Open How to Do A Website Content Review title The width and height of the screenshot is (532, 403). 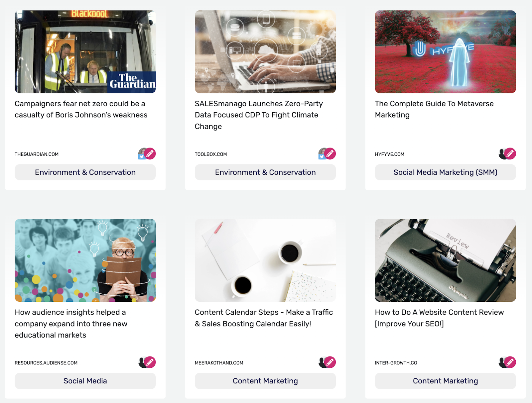(x=439, y=318)
